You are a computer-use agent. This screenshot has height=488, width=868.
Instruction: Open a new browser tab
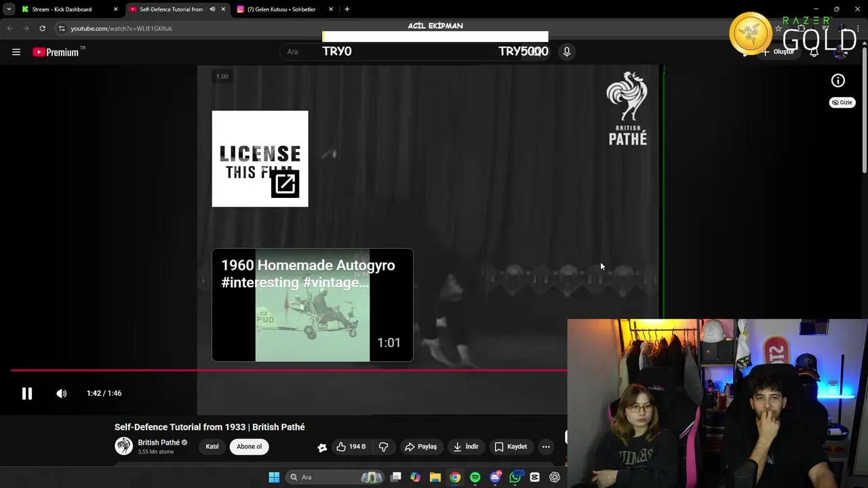[347, 9]
